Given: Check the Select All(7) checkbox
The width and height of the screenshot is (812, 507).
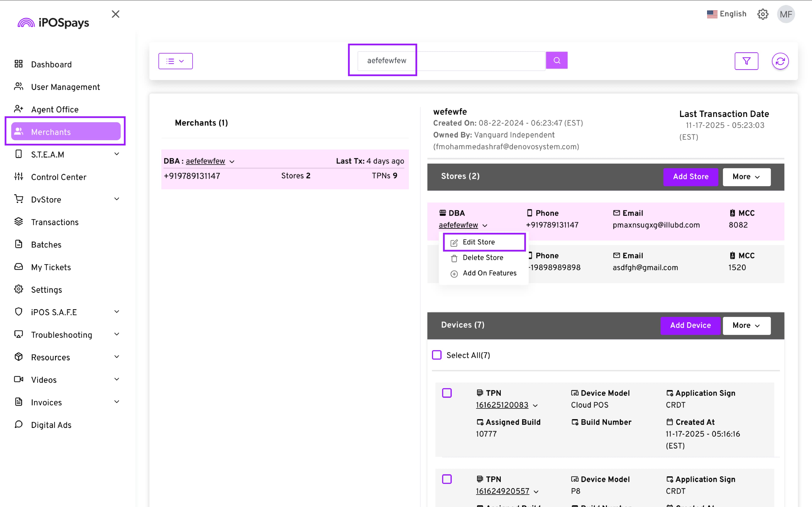Looking at the screenshot, I should pyautogui.click(x=436, y=355).
